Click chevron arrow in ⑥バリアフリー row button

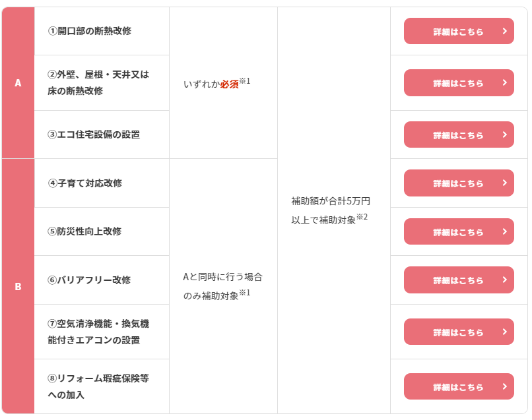click(504, 280)
